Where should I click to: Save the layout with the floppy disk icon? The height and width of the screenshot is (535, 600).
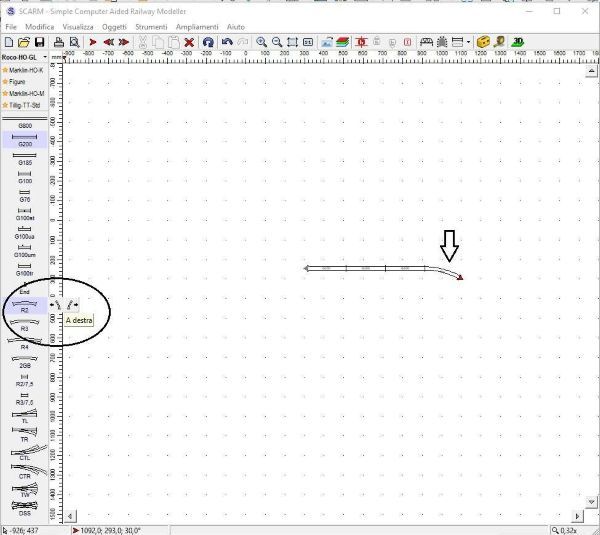click(39, 42)
